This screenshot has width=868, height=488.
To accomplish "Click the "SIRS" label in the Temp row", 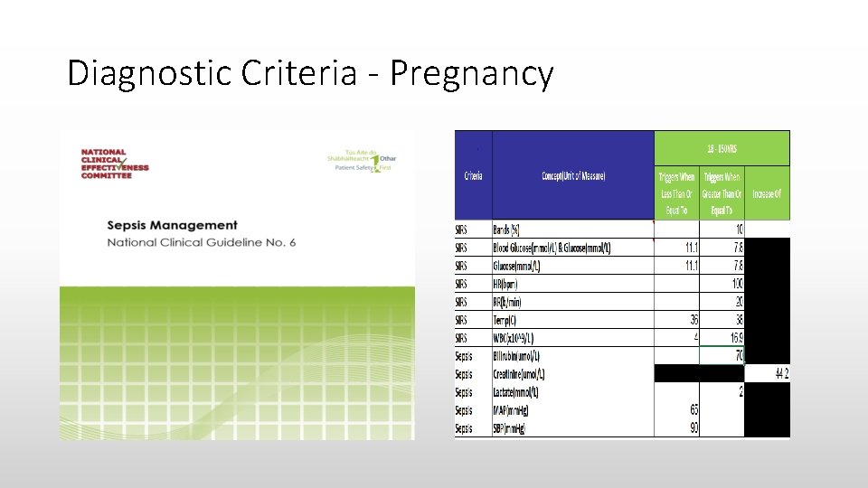I will (461, 320).
